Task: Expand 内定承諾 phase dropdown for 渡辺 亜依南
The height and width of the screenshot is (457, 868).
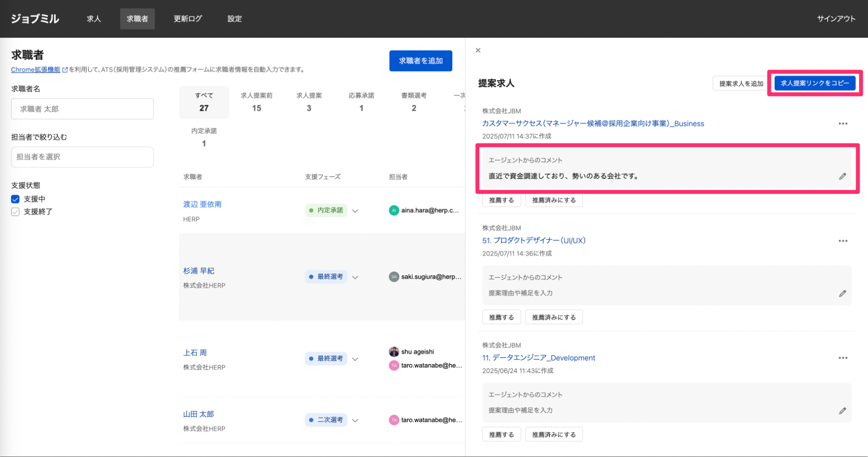Action: pos(355,211)
